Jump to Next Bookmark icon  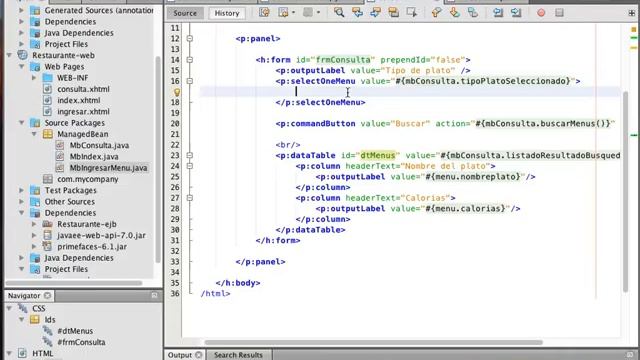click(454, 13)
